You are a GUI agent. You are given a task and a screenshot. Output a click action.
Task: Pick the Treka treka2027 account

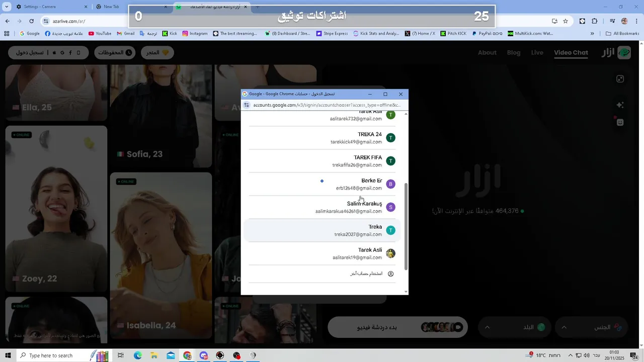point(322,230)
